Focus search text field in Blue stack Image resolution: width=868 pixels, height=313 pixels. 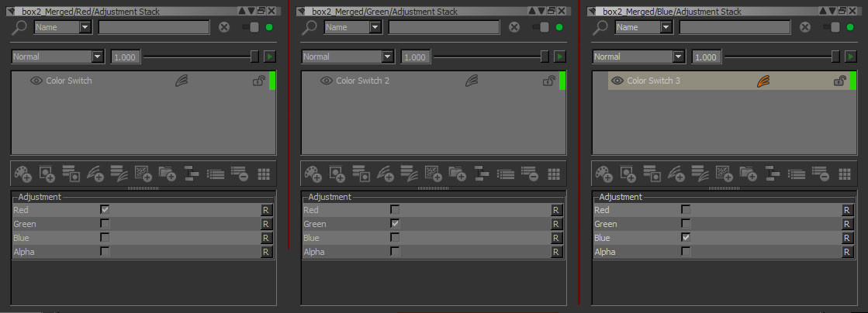735,27
